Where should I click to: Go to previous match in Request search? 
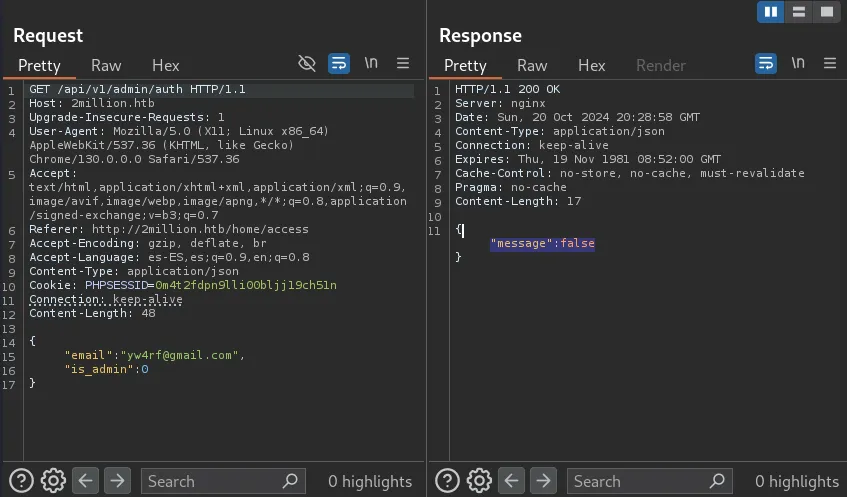[x=86, y=481]
